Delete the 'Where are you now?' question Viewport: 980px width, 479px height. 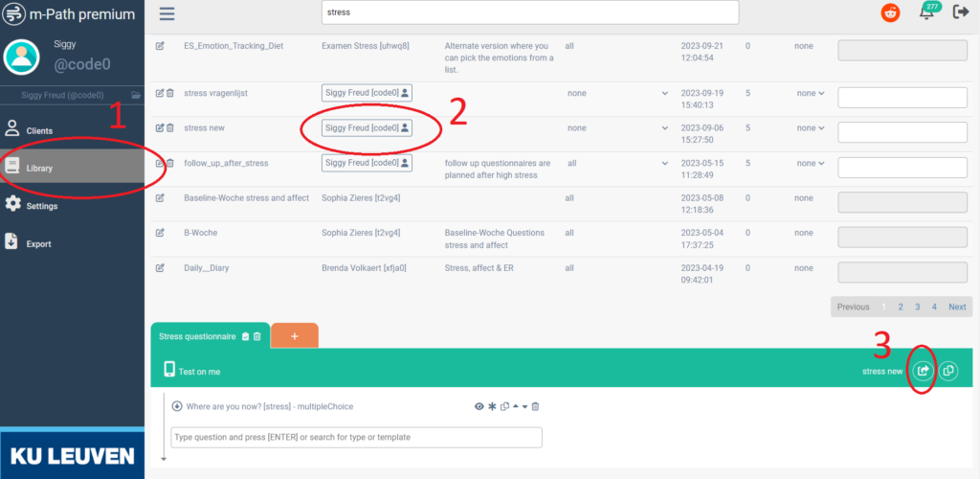point(536,406)
